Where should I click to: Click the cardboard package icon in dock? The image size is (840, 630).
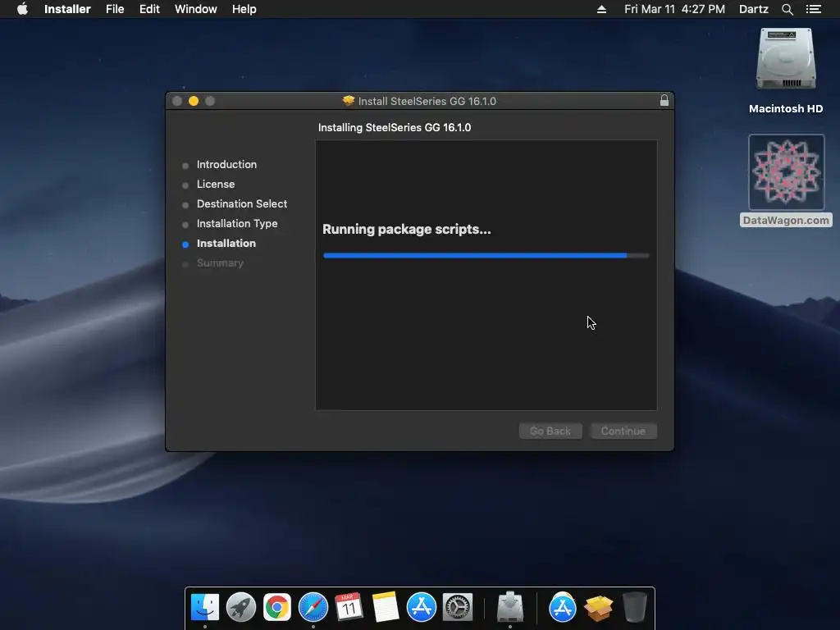coord(598,608)
